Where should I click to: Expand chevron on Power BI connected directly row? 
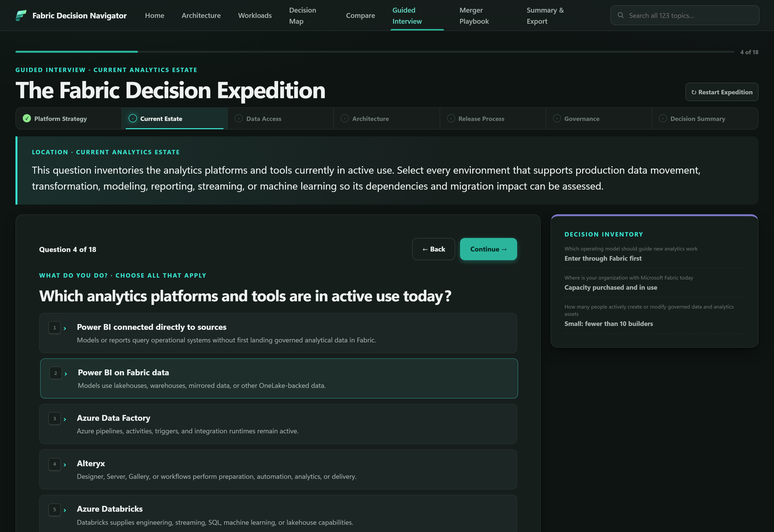coord(65,328)
